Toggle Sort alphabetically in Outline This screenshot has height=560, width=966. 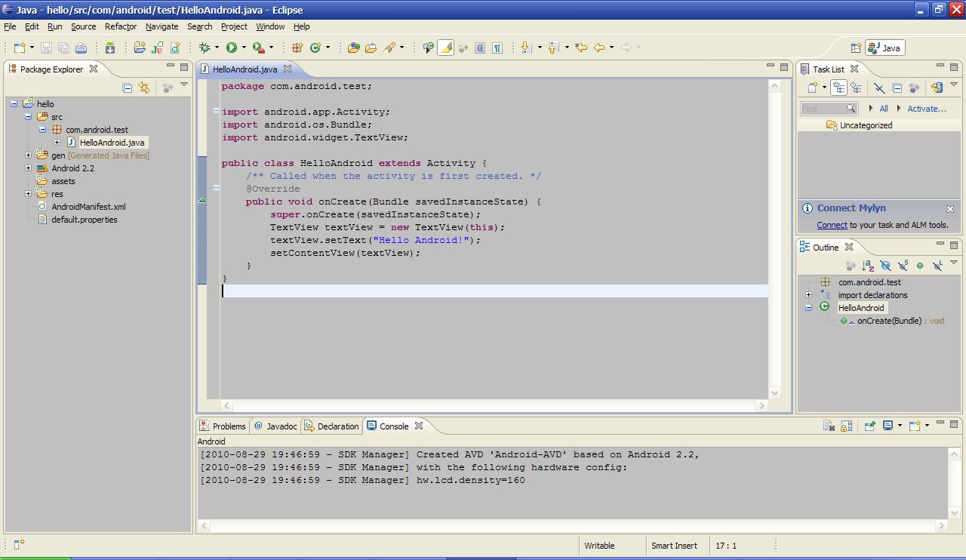868,266
